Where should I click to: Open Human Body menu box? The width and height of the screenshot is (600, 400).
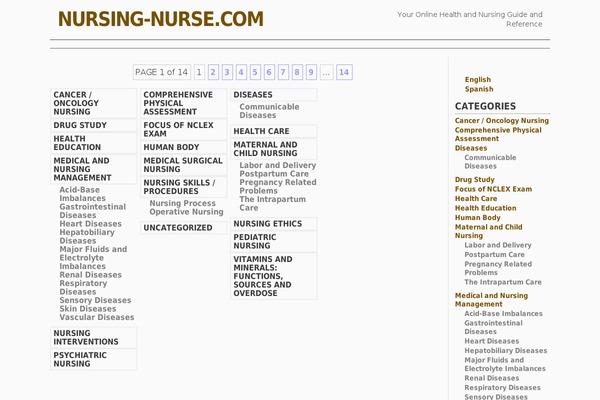[x=184, y=147]
